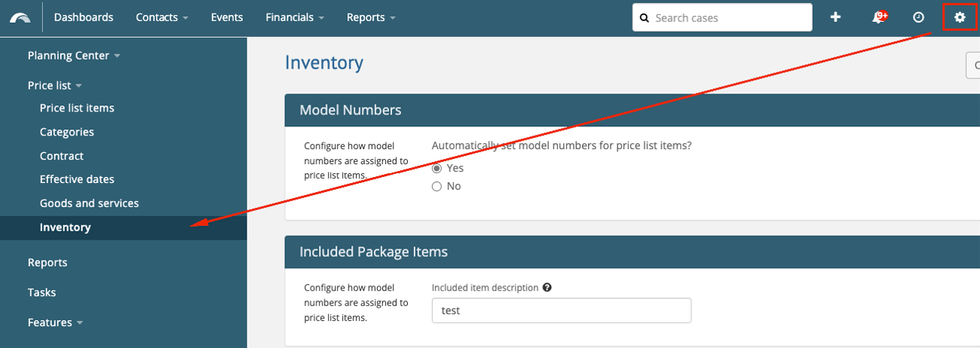This screenshot has width=980, height=348.
Task: Open the Contacts dropdown menu
Action: (x=162, y=17)
